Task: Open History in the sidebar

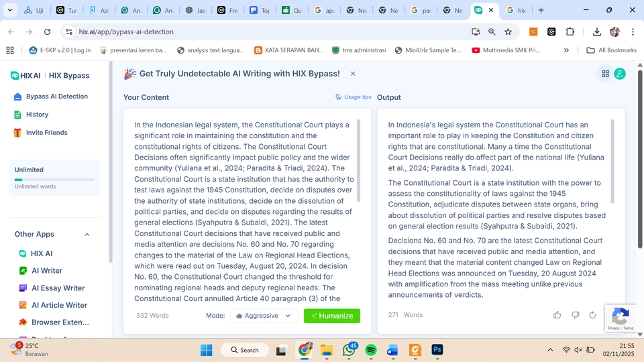Action: (x=37, y=115)
